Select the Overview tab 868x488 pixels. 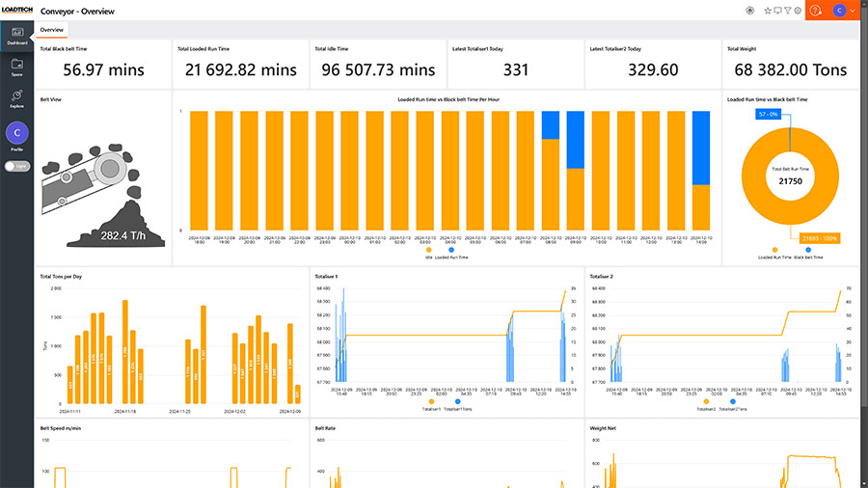point(51,30)
